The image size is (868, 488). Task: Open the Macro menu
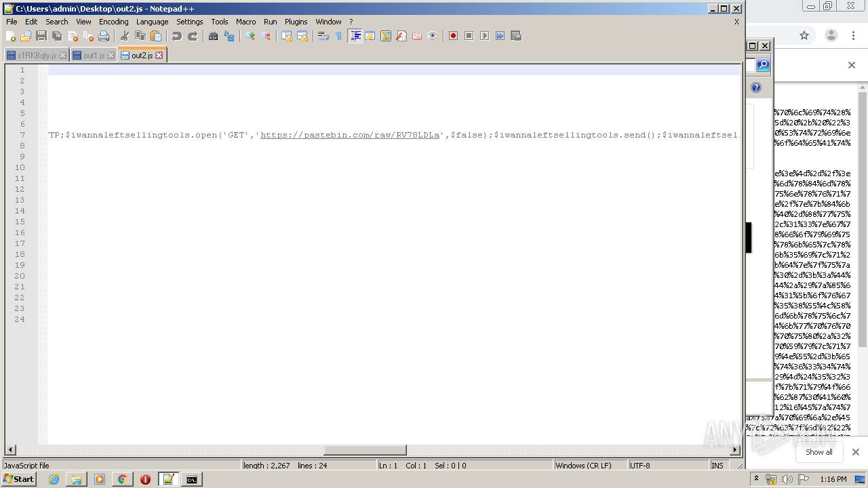click(x=245, y=22)
